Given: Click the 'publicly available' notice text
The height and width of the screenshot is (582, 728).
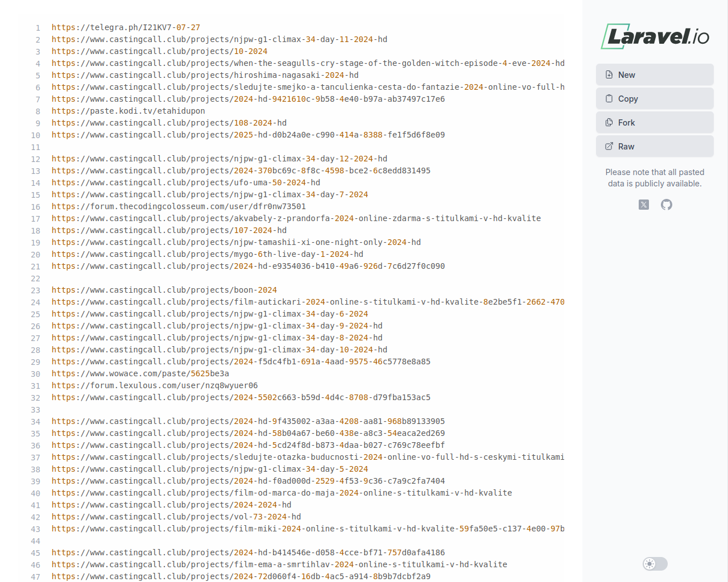Looking at the screenshot, I should (655, 178).
